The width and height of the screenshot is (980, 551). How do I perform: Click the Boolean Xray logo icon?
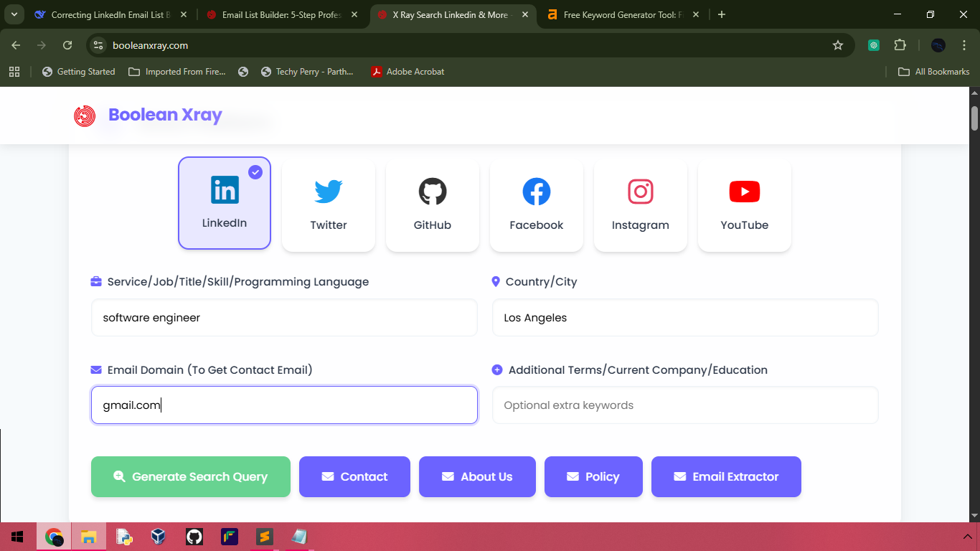click(85, 116)
